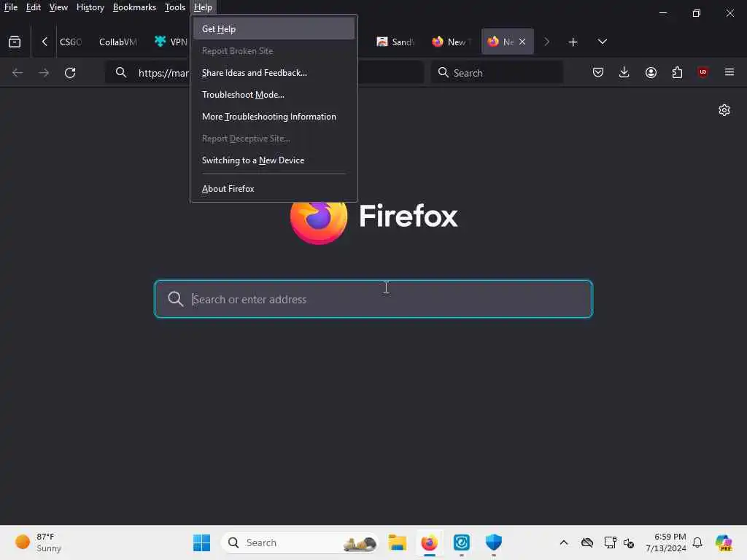
Task: Open the weather widget showing 87°F Sunny
Action: (x=39, y=542)
